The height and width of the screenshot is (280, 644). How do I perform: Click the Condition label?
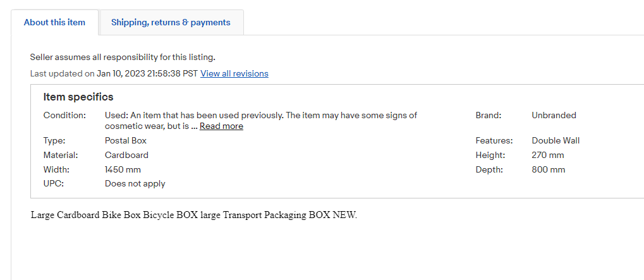point(64,116)
